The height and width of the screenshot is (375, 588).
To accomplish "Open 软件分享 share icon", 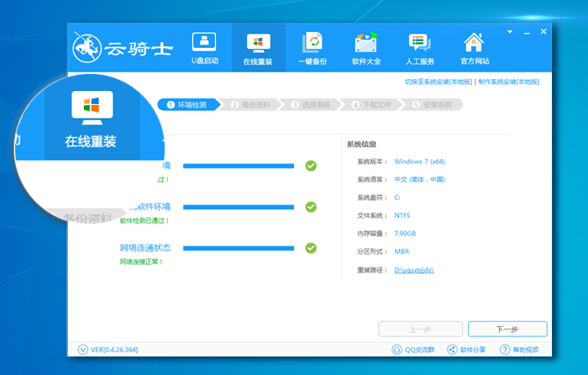I will point(452,350).
